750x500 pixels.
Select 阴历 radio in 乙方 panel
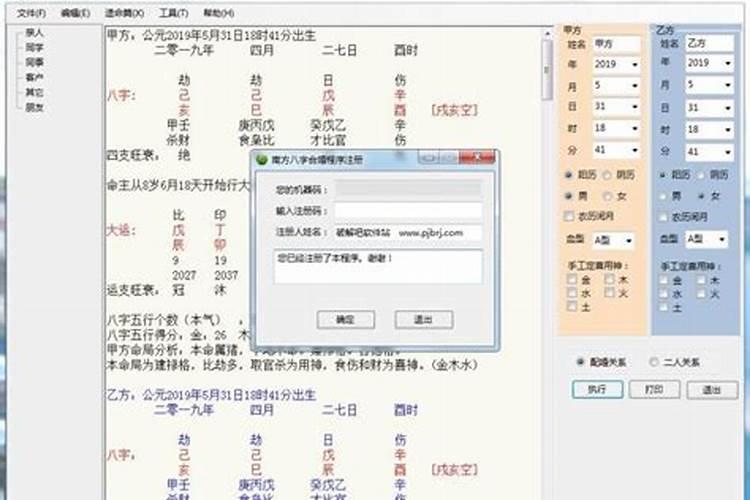pos(701,175)
